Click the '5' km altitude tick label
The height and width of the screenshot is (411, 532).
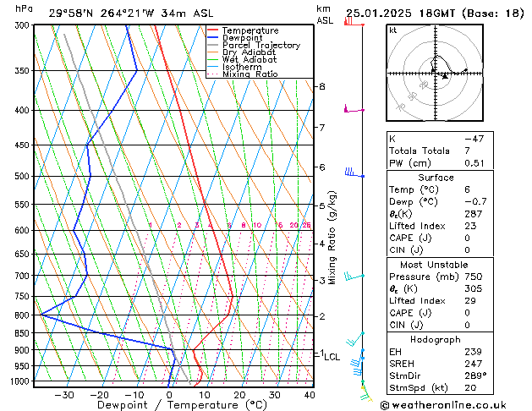[322, 205]
